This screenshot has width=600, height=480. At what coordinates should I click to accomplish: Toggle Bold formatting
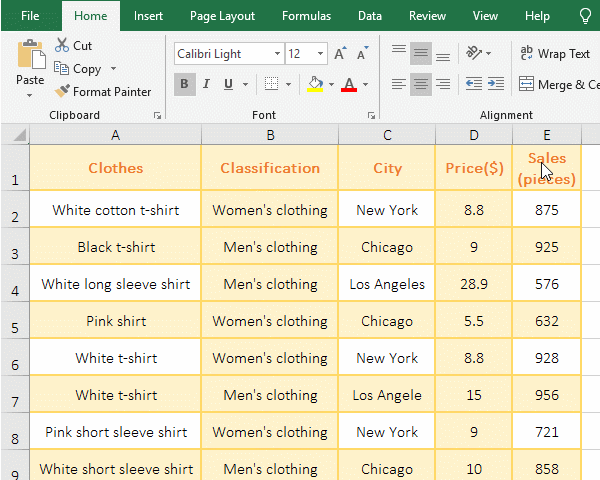[x=184, y=84]
